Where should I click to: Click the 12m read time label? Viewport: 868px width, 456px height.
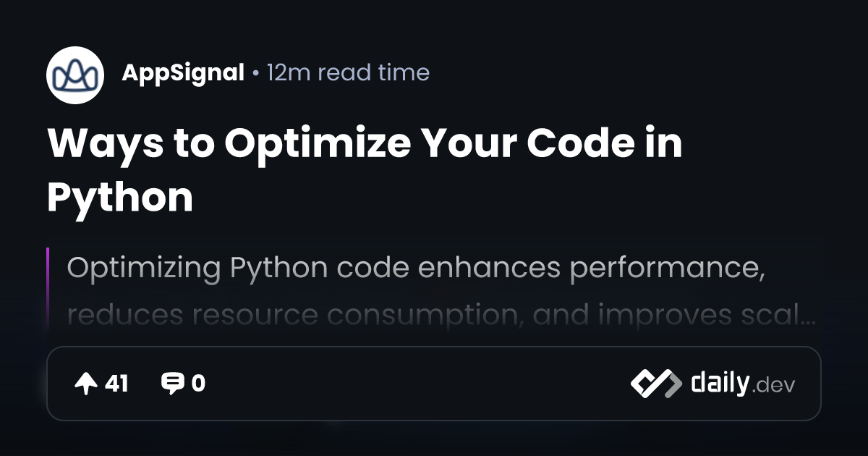tap(348, 72)
